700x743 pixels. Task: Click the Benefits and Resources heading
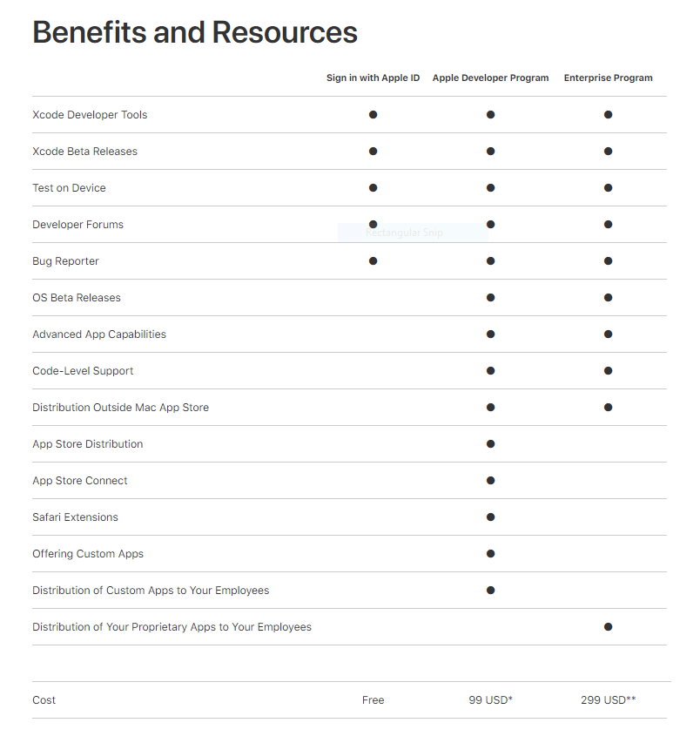[195, 32]
